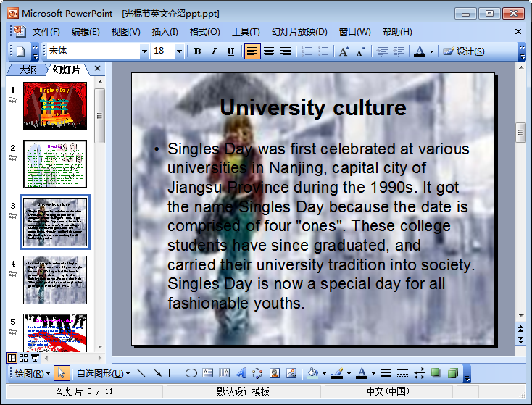
Task: Insert WordArt
Action: click(x=241, y=373)
